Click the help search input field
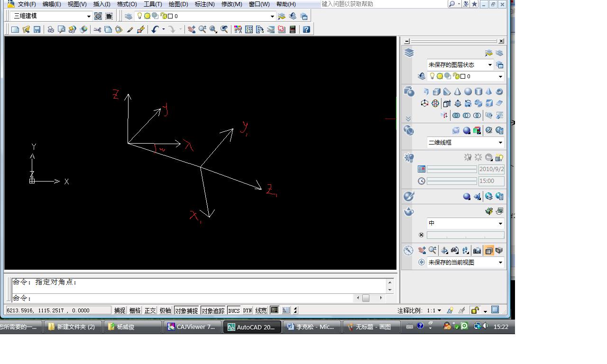 point(383,4)
